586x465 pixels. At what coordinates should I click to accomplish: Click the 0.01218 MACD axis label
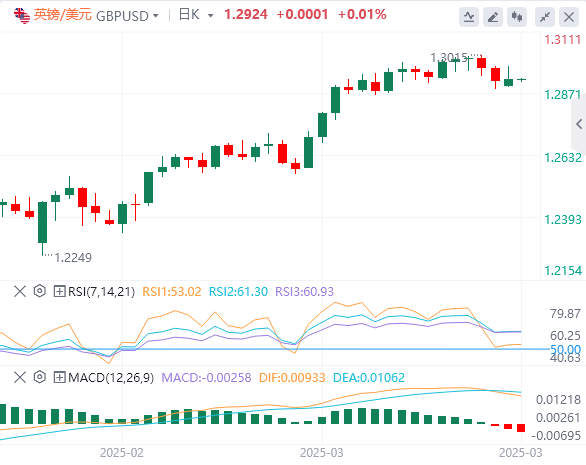pyautogui.click(x=558, y=400)
